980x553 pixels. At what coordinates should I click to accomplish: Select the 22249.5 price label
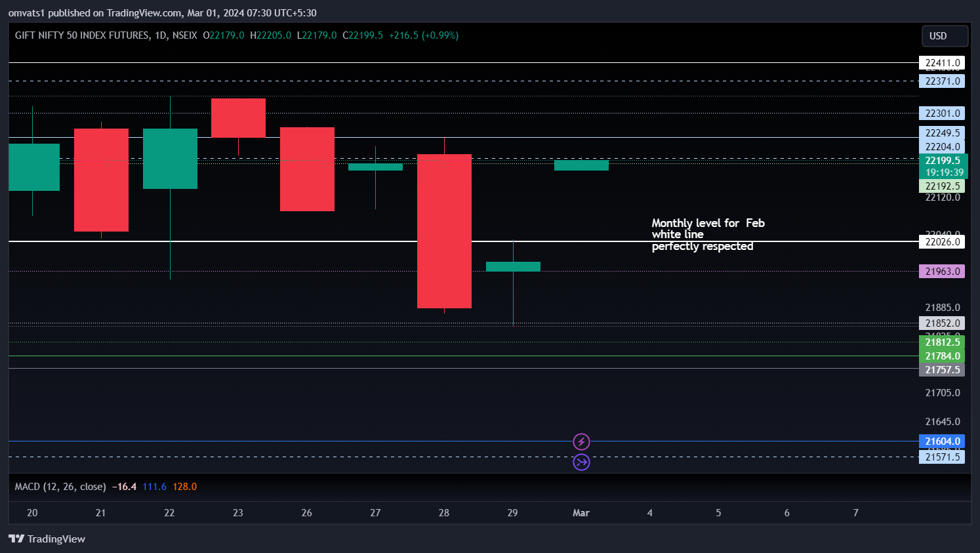[x=942, y=133]
